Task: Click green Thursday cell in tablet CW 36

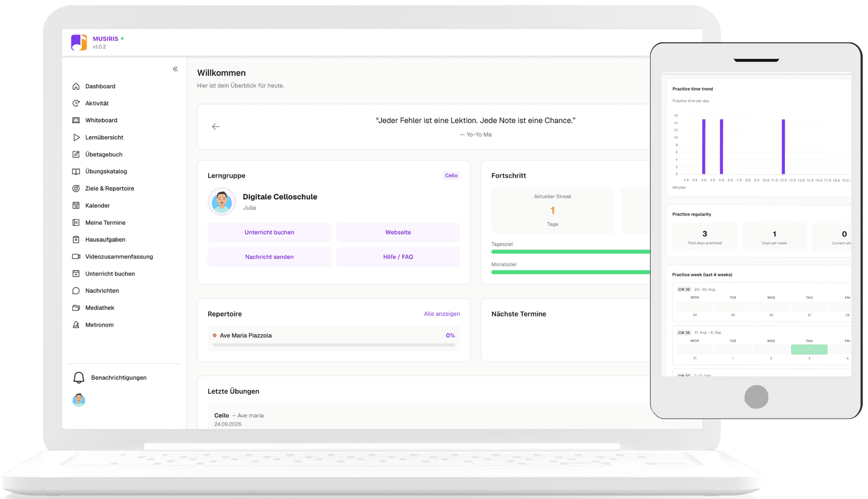Action: click(809, 349)
